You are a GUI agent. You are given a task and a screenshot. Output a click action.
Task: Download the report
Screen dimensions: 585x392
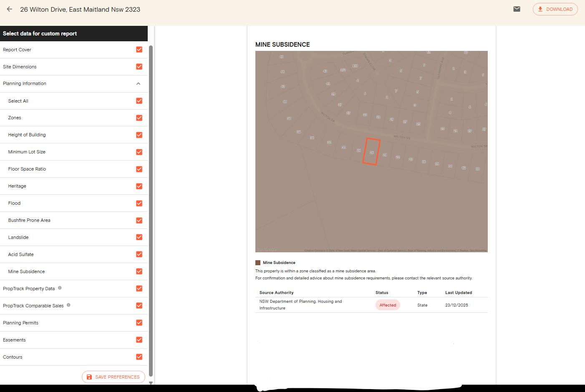pyautogui.click(x=555, y=9)
